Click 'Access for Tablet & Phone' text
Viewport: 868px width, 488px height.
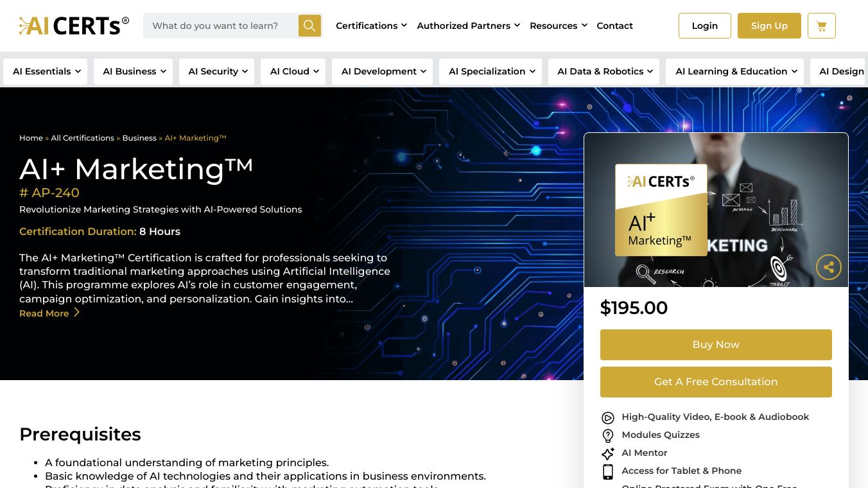(x=682, y=471)
